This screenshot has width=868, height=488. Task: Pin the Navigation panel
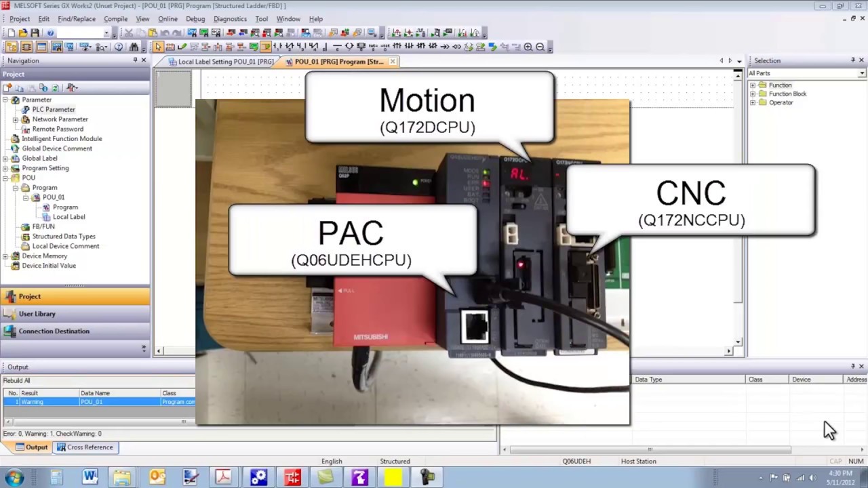135,60
